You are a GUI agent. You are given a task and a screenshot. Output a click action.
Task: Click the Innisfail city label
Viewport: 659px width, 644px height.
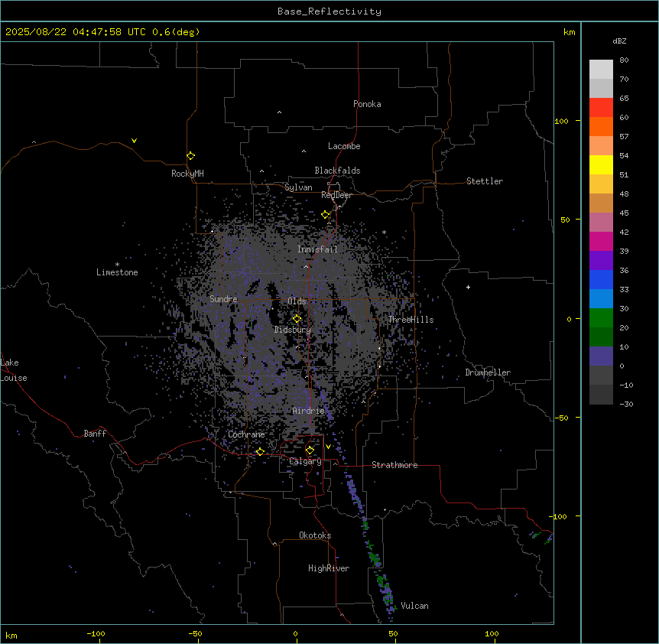click(317, 249)
